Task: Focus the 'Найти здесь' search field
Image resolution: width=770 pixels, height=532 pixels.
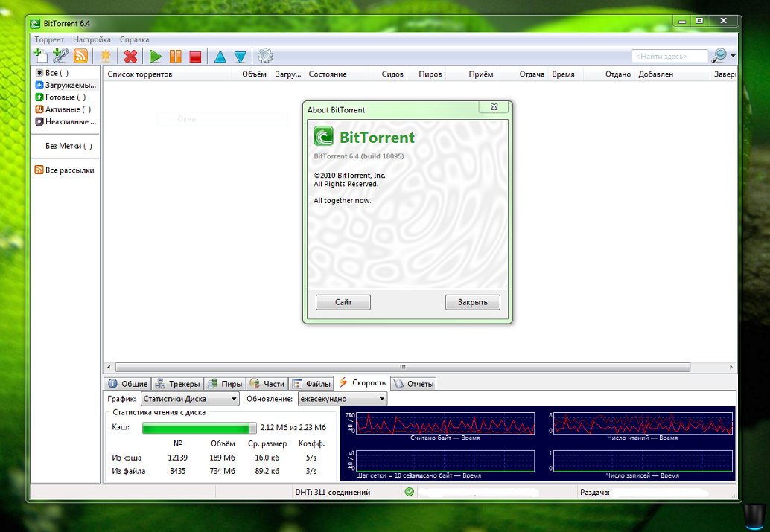Action: coord(669,57)
